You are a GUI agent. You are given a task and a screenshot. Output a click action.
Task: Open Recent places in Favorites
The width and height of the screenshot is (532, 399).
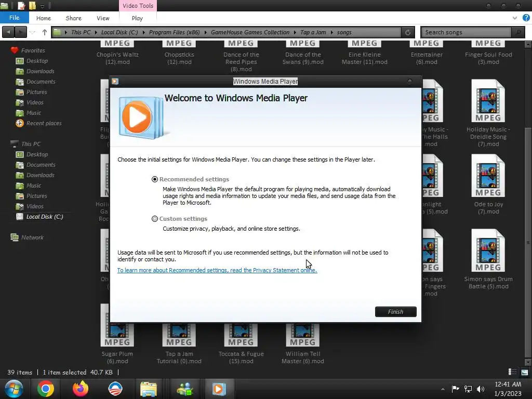44,123
